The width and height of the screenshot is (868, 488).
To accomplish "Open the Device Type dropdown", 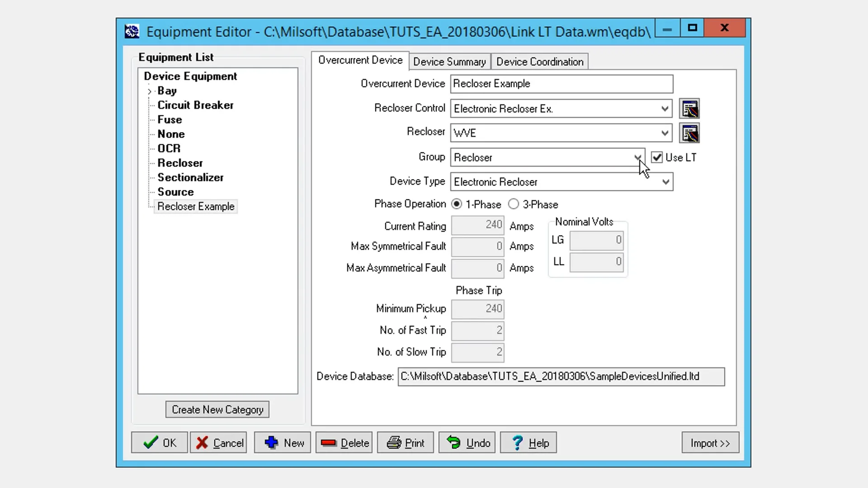I will pyautogui.click(x=665, y=182).
